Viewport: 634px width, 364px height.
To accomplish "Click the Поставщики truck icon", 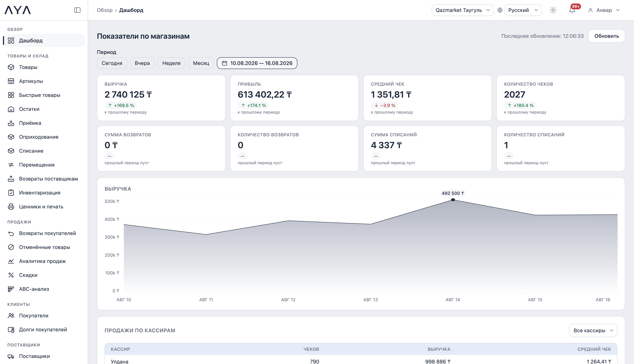I will coord(11,356).
